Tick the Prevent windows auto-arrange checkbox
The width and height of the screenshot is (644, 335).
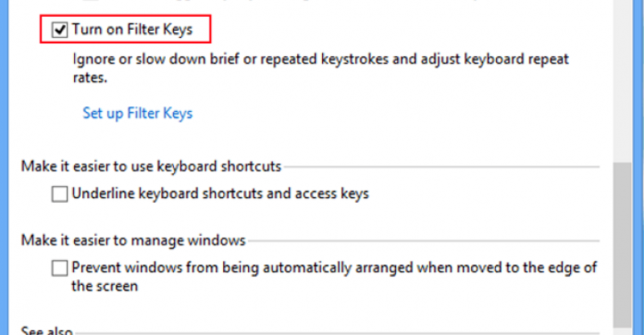[x=59, y=267]
